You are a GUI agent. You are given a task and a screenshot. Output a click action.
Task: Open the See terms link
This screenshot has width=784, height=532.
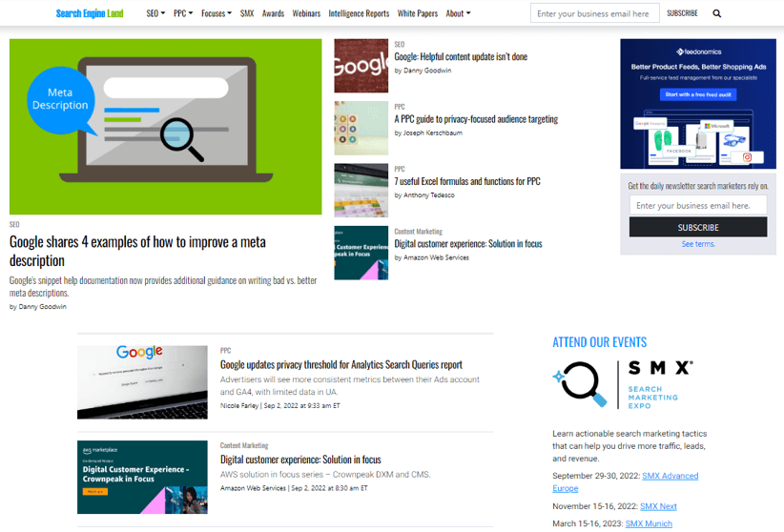tap(698, 244)
